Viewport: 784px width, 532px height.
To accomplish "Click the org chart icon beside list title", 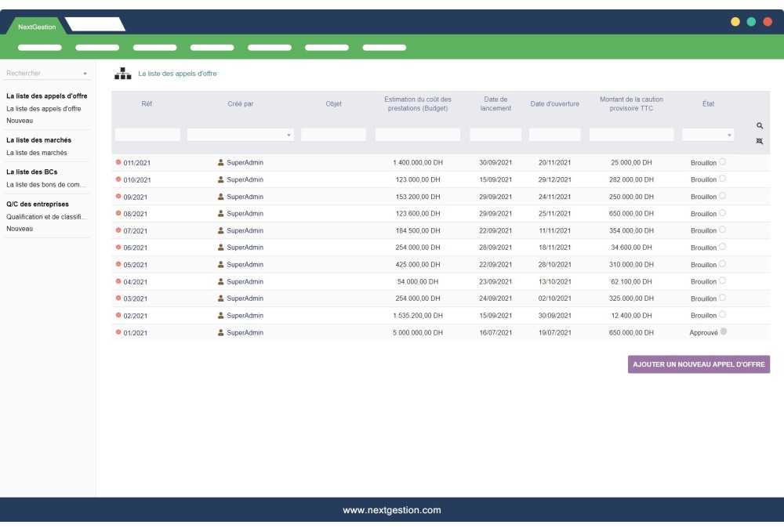I will coord(123,74).
